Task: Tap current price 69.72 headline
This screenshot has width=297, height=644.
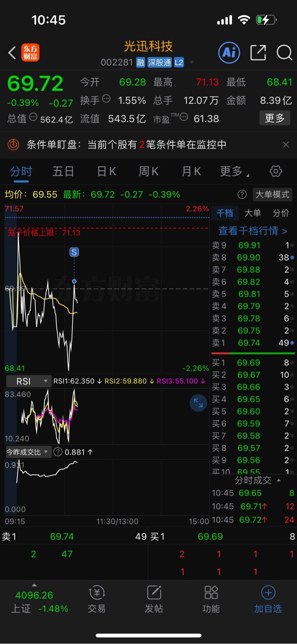Action: tap(35, 84)
